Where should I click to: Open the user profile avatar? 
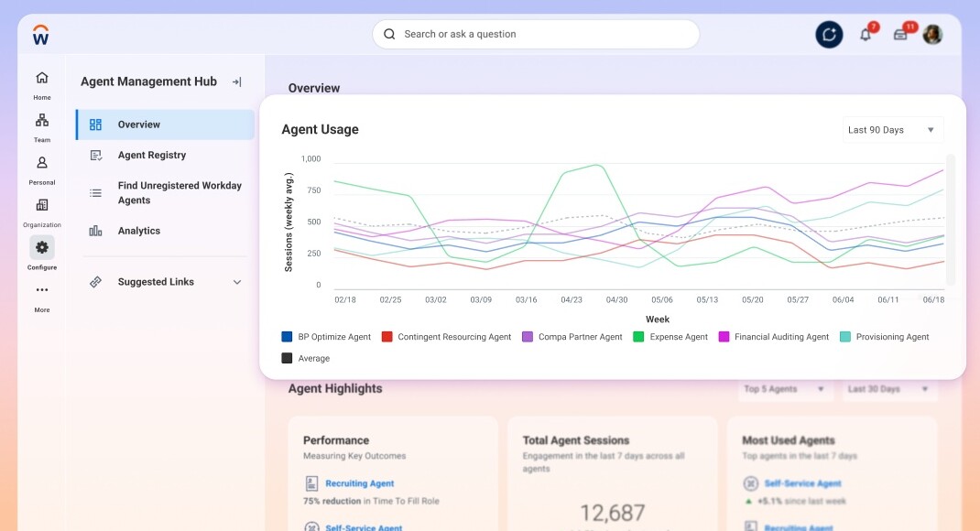click(x=932, y=35)
